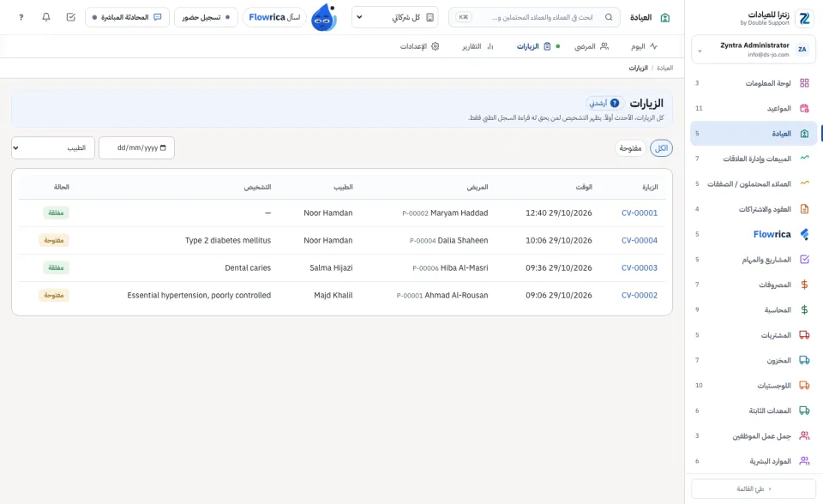Open العيادة in the sidebar
Viewport: 823px width, 504px height.
pos(754,134)
